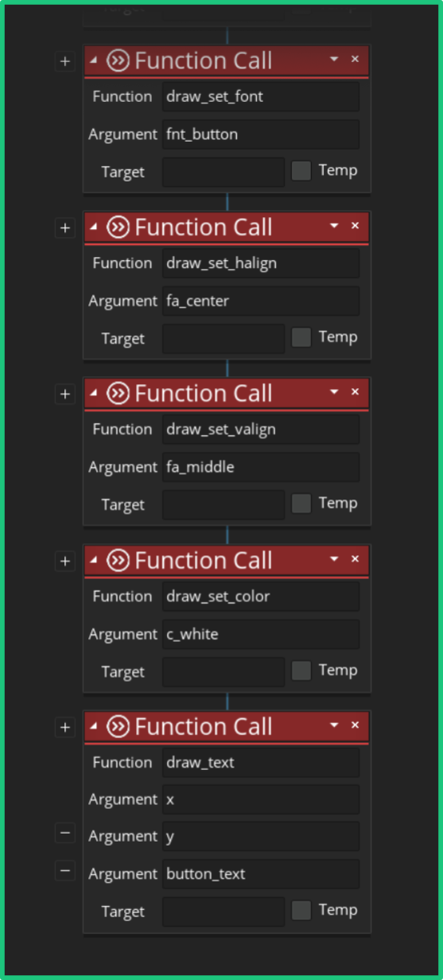Remove the button_text argument with minus

point(65,871)
